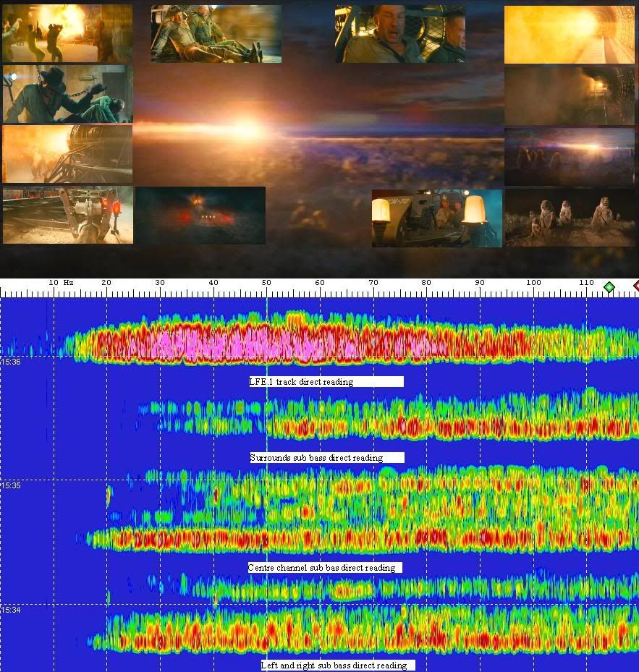Screen dimensions: 639x672
Task: Click the 100 Hz mark on frequency ruler
Action: coord(533,283)
